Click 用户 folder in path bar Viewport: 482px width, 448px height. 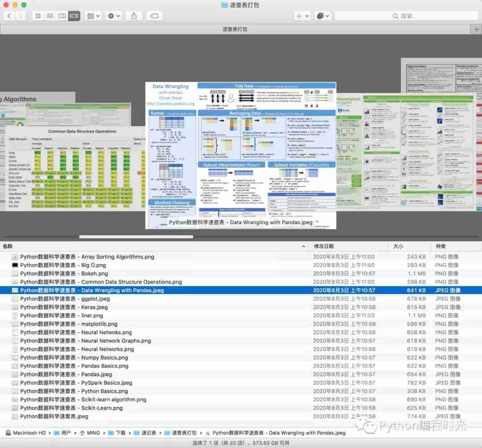tap(62, 433)
